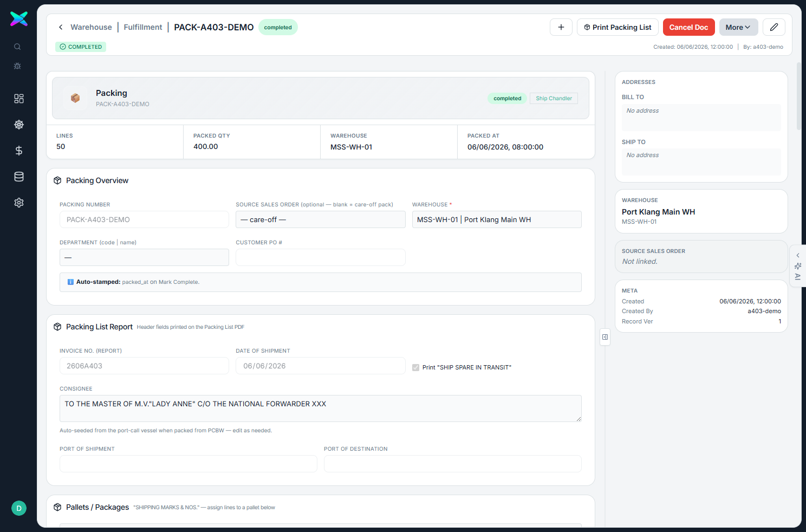Open the settings gear icon in the sidebar

click(x=19, y=203)
